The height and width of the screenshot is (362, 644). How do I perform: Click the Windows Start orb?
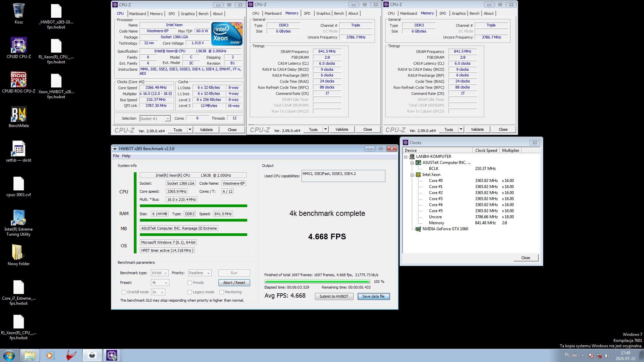click(x=9, y=355)
